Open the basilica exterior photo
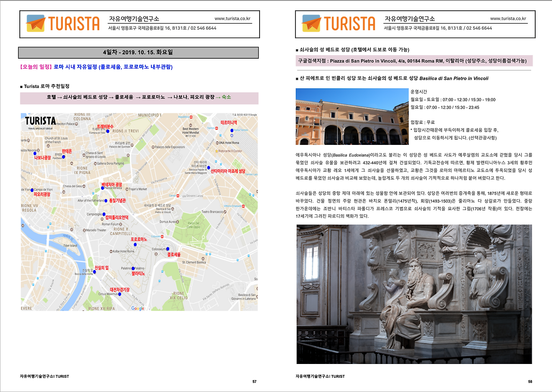The image size is (552, 392). (353, 116)
